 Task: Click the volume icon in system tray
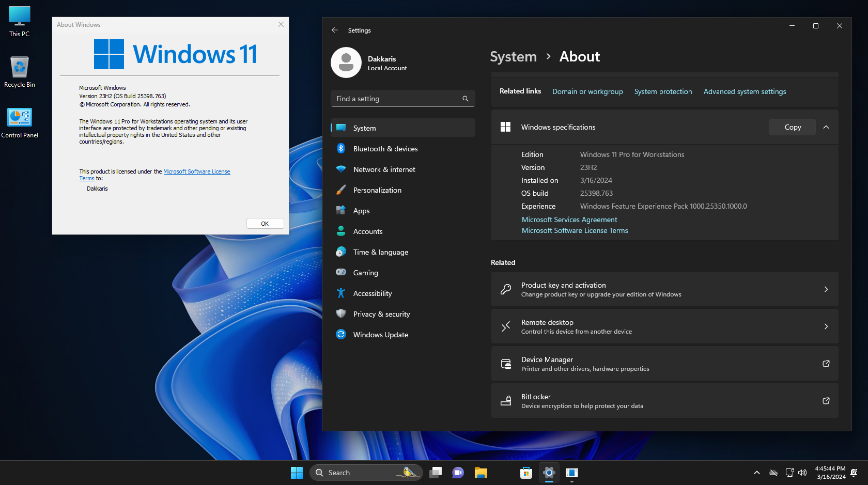pyautogui.click(x=802, y=473)
